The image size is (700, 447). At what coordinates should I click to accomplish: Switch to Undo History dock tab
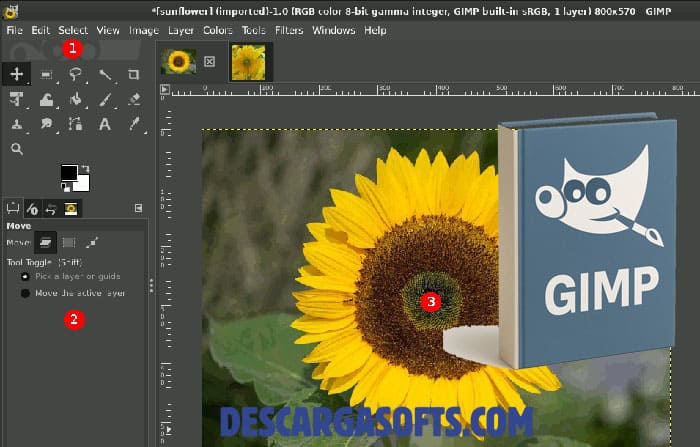51,209
